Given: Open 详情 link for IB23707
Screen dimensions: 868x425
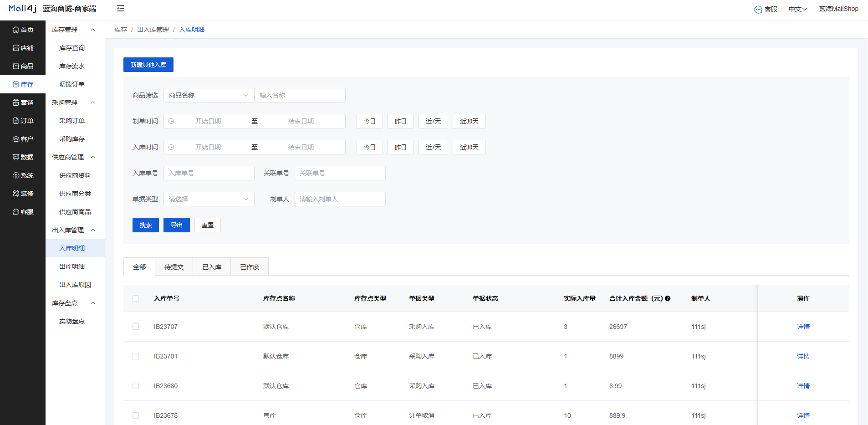Looking at the screenshot, I should point(803,327).
